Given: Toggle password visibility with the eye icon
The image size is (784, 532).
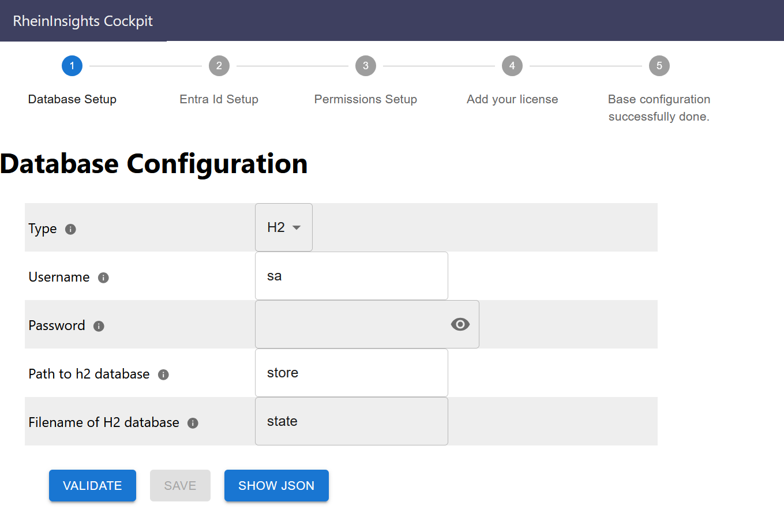Looking at the screenshot, I should pyautogui.click(x=460, y=324).
